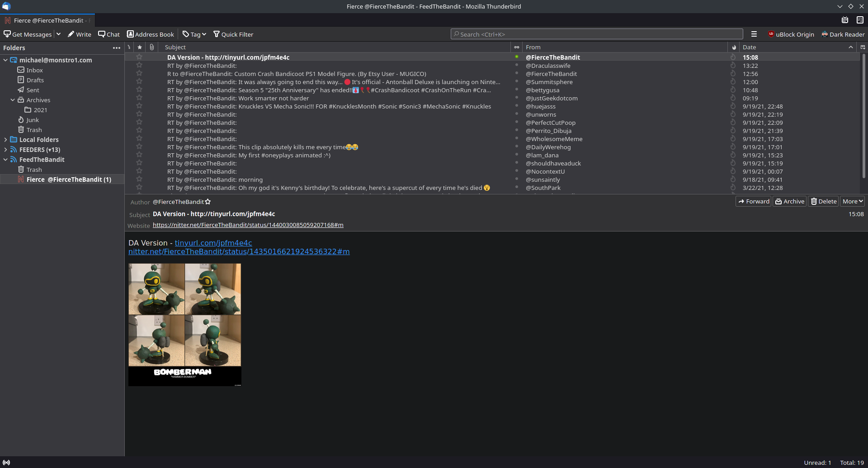Viewport: 868px width, 468px height.
Task: Select the Drafts folder
Action: [35, 80]
